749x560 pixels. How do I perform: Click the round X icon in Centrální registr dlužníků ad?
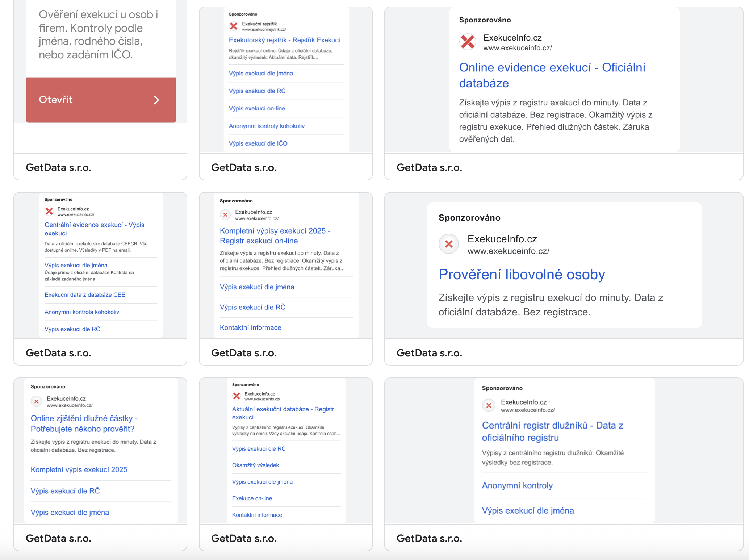coord(489,405)
